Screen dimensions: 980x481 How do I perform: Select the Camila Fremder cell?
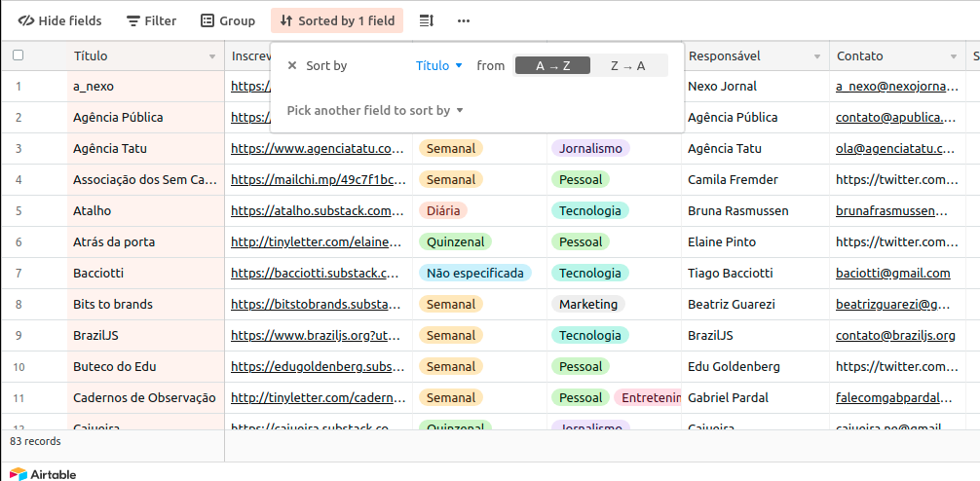755,180
